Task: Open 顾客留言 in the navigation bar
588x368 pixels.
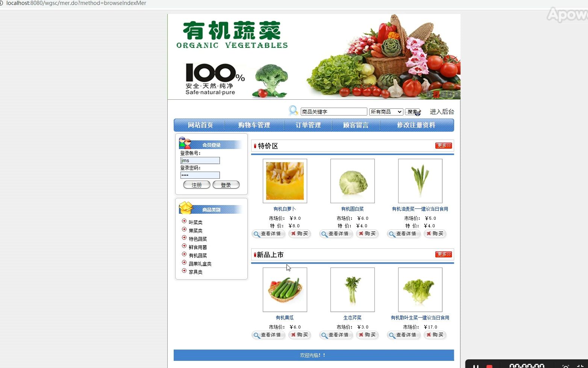Action: tap(356, 125)
